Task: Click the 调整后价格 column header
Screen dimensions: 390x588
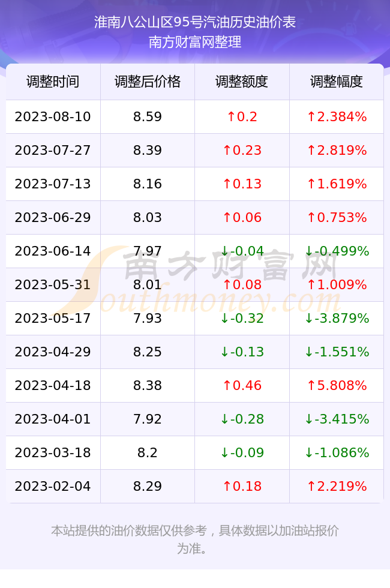Action: (x=148, y=82)
